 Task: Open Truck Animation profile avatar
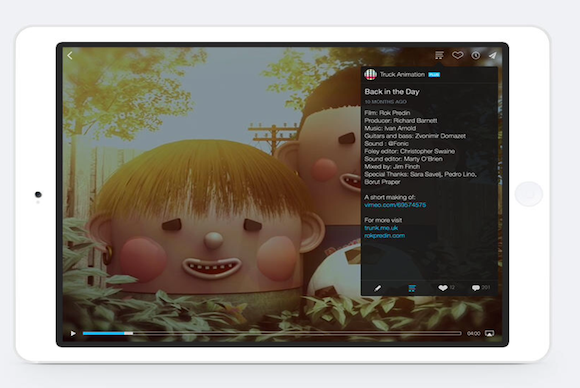370,74
